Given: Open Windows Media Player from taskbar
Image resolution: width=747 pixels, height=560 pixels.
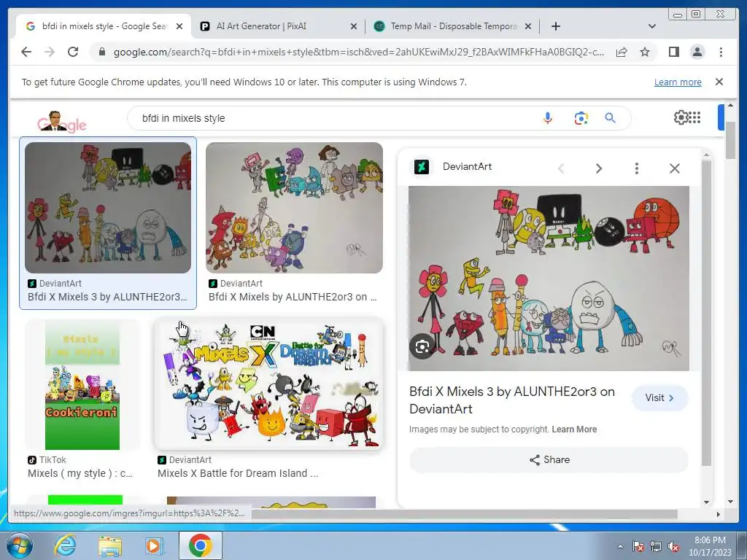Looking at the screenshot, I should [154, 545].
